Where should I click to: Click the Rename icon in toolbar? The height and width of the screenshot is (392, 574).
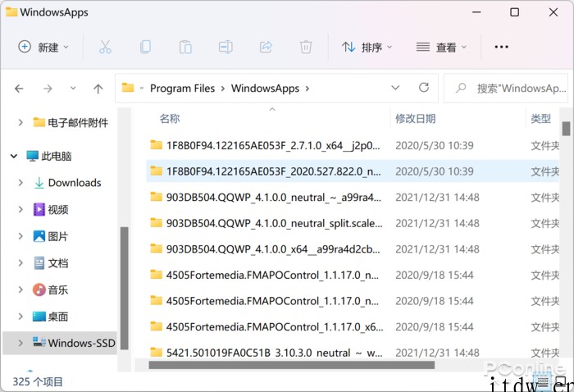[x=225, y=48]
